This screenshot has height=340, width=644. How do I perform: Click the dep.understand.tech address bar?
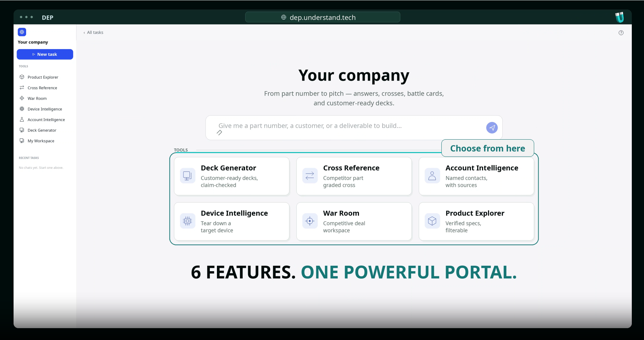tap(322, 17)
